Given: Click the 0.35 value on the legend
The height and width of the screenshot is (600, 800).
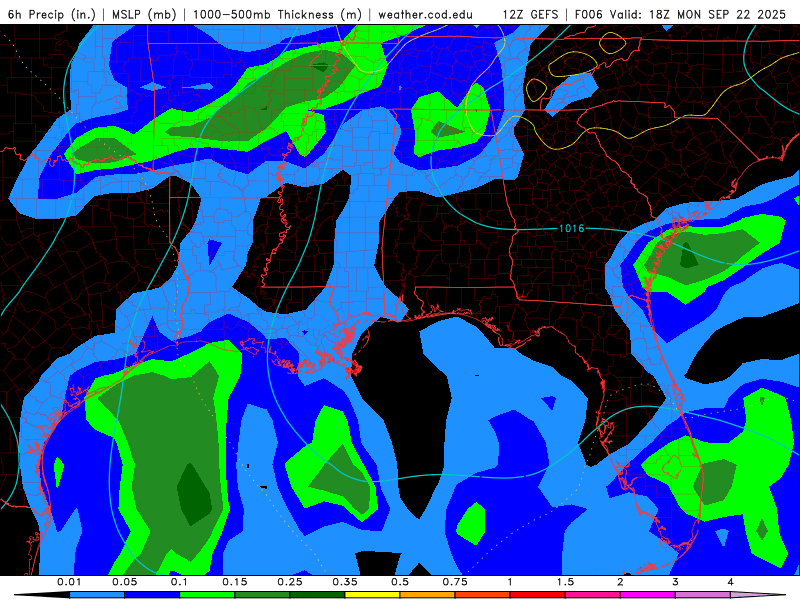Looking at the screenshot, I should coord(345,582).
